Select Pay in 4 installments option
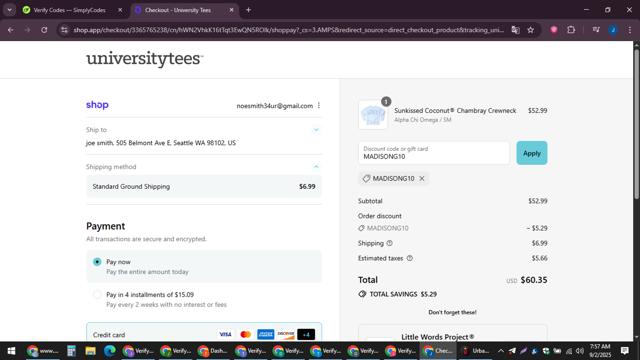The image size is (640, 360). (97, 294)
